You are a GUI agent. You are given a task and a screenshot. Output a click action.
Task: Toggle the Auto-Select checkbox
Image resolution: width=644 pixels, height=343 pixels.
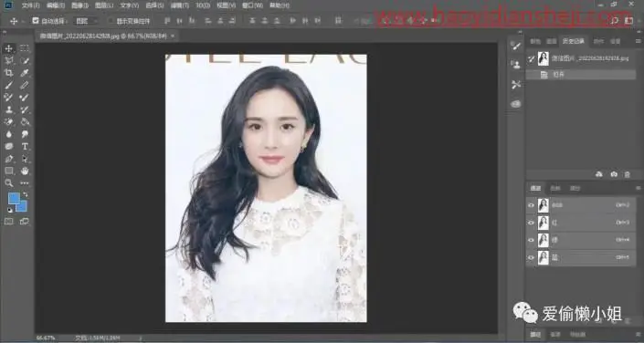36,20
